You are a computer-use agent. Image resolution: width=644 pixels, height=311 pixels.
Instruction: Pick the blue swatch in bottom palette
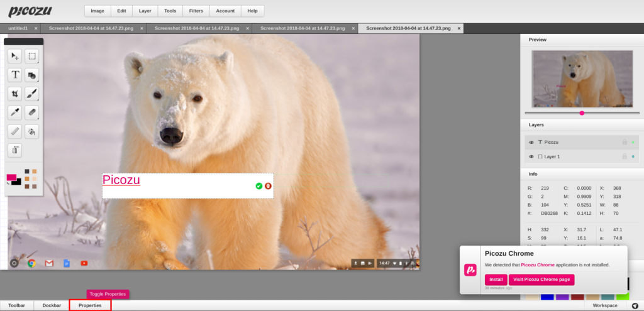click(547, 296)
